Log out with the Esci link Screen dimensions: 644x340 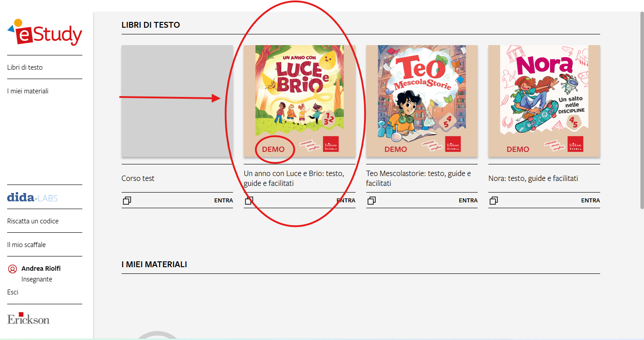click(13, 292)
